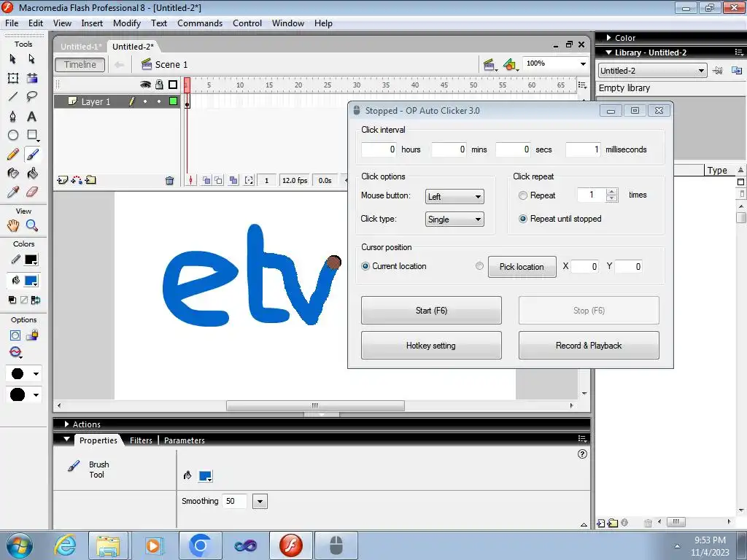Image resolution: width=747 pixels, height=560 pixels.
Task: Click the Edit Scene clapperboard icon
Action: (489, 65)
